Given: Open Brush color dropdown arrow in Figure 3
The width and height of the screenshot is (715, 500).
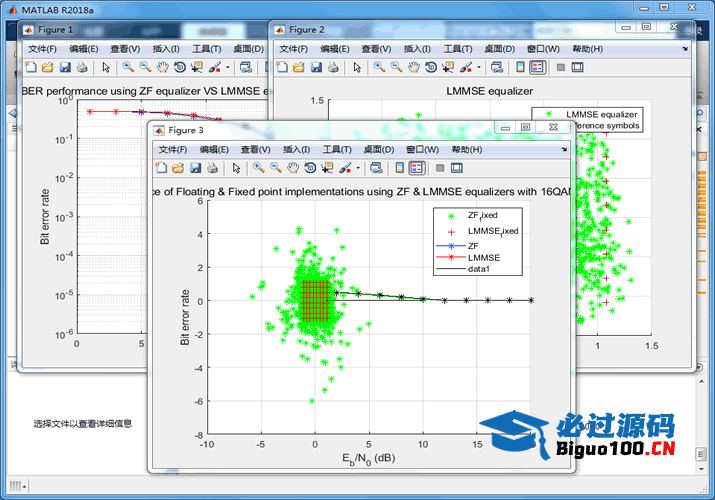Looking at the screenshot, I should coord(358,168).
